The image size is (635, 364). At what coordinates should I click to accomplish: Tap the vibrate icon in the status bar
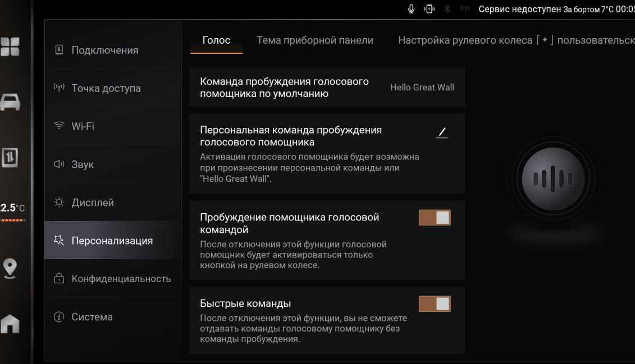429,9
